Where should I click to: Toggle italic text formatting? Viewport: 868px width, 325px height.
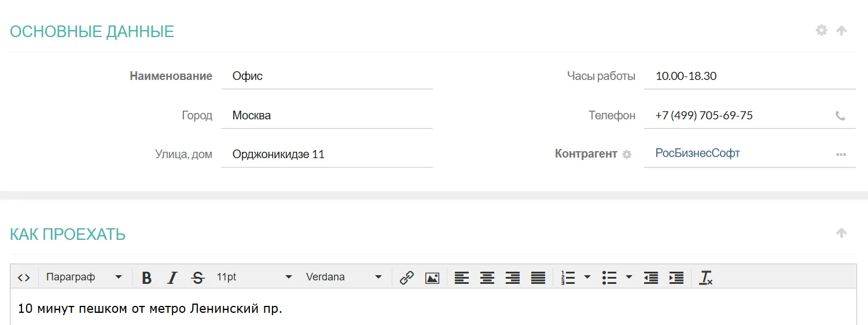(172, 277)
